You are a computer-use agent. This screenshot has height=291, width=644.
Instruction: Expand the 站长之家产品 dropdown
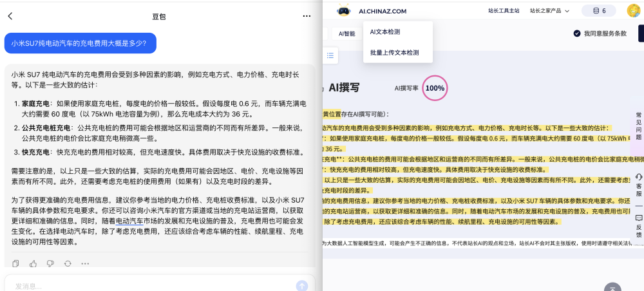click(x=549, y=11)
